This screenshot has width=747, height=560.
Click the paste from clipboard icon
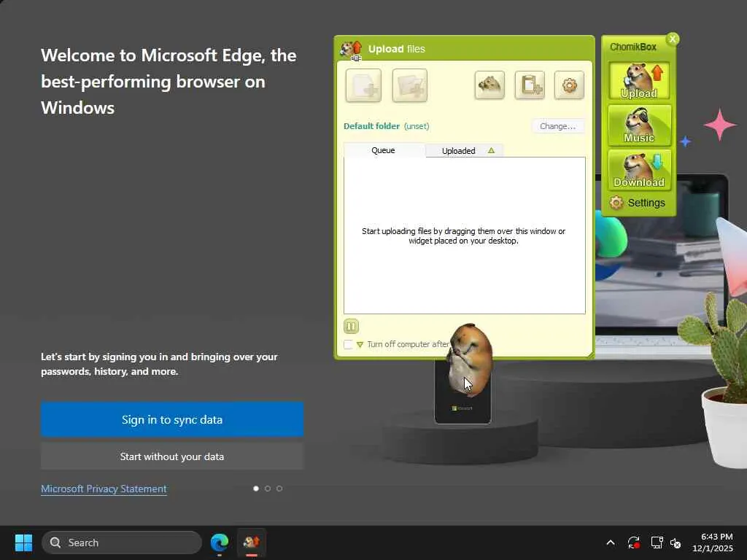click(x=530, y=86)
